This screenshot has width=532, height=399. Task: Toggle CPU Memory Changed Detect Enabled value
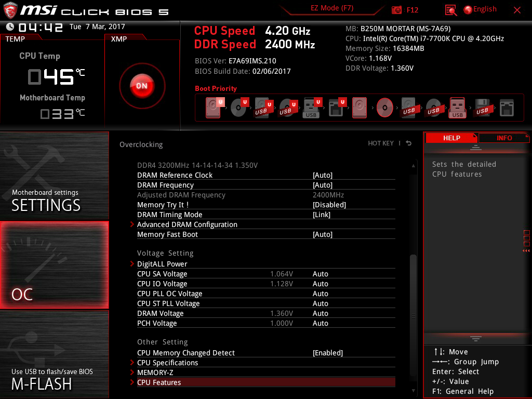[327, 353]
